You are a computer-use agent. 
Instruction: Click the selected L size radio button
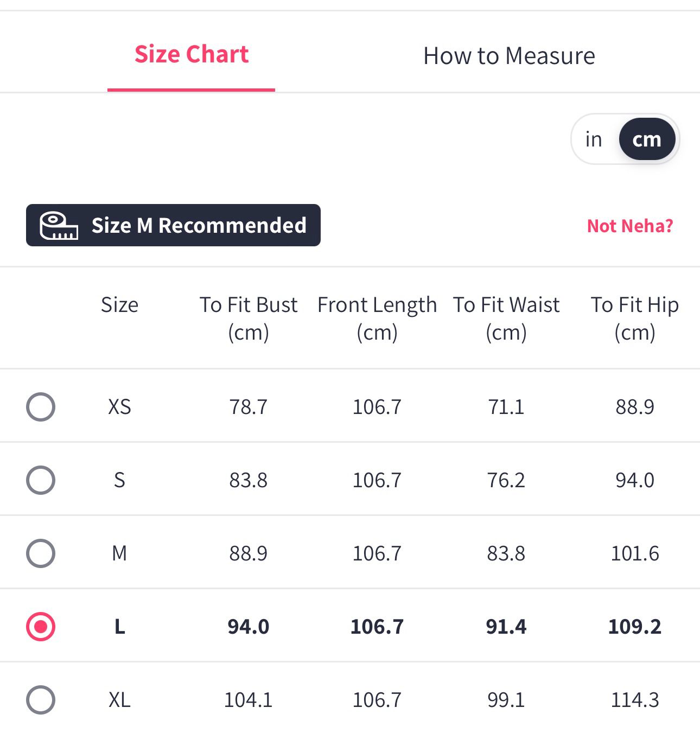(41, 627)
